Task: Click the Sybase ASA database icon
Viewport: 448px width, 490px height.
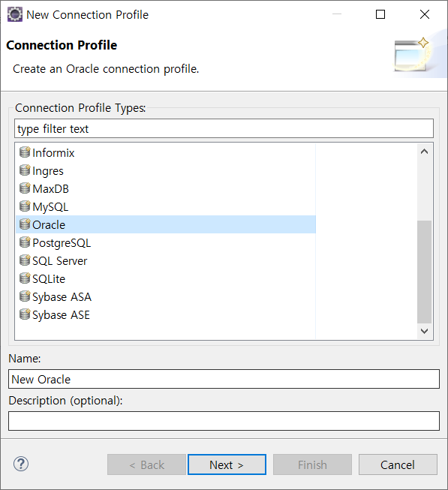Action: pos(25,296)
